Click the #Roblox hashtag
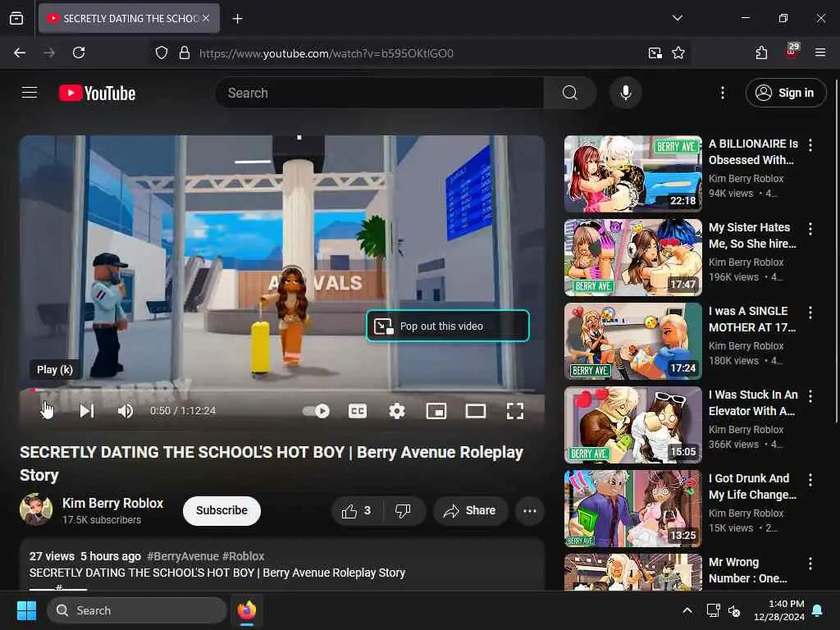Viewport: 840px width, 630px height. click(243, 556)
